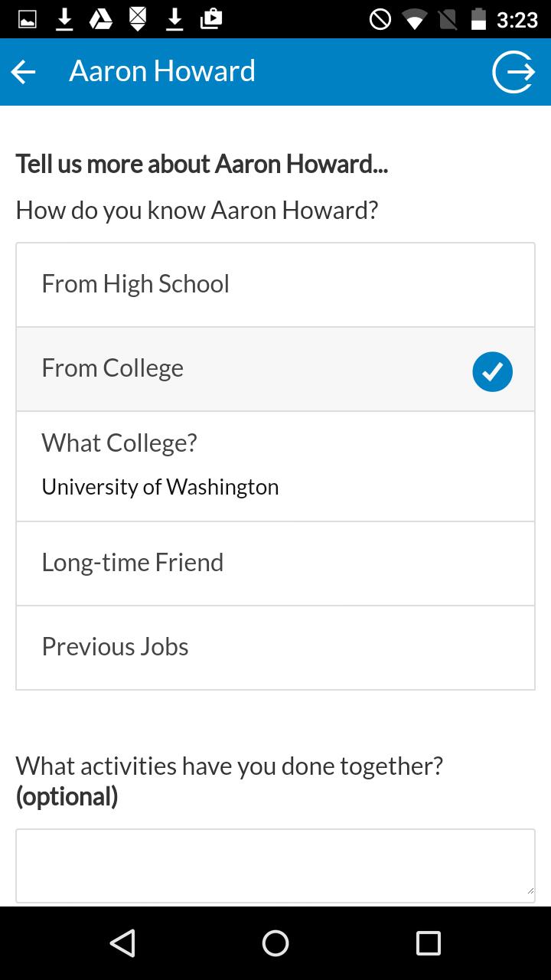Edit the University of Washington college field
551x980 pixels.
pyautogui.click(x=160, y=487)
